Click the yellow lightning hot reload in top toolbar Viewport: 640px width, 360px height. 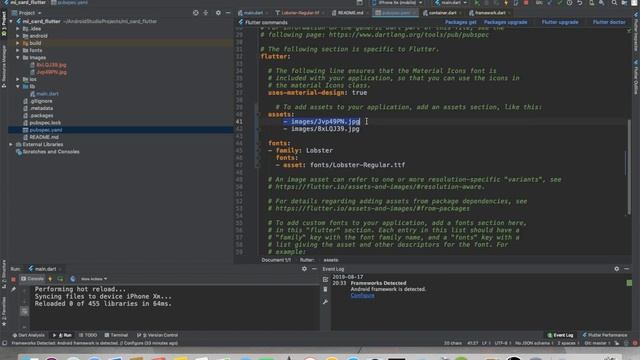pos(506,3)
